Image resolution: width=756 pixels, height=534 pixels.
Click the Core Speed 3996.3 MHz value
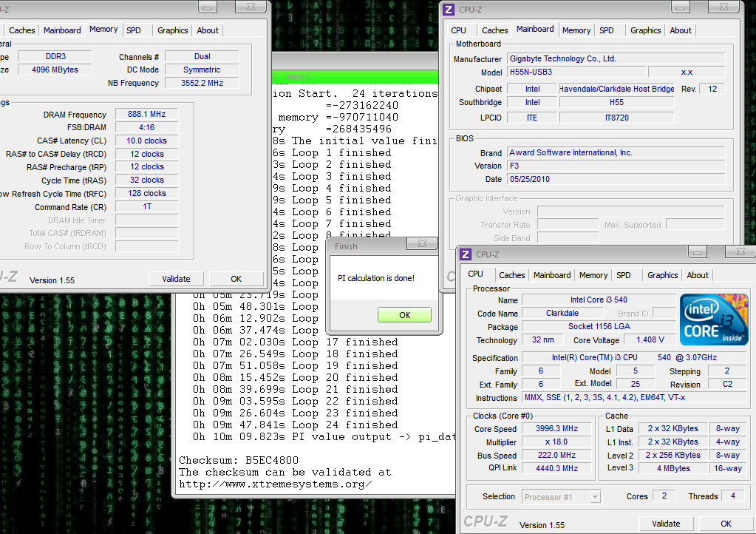(x=557, y=428)
